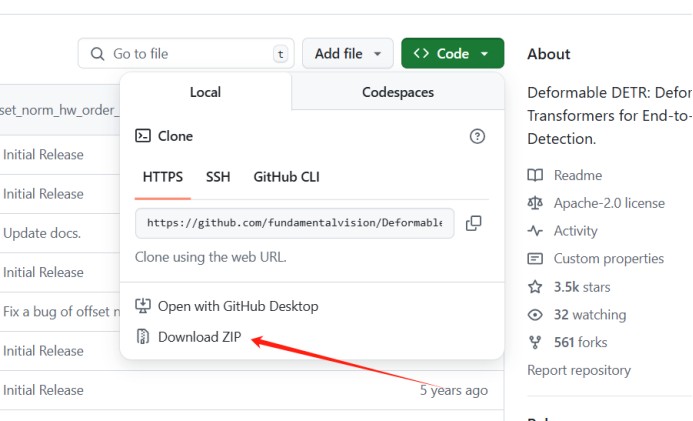Click the book icon next to Readme
The image size is (693, 421).
(x=535, y=175)
